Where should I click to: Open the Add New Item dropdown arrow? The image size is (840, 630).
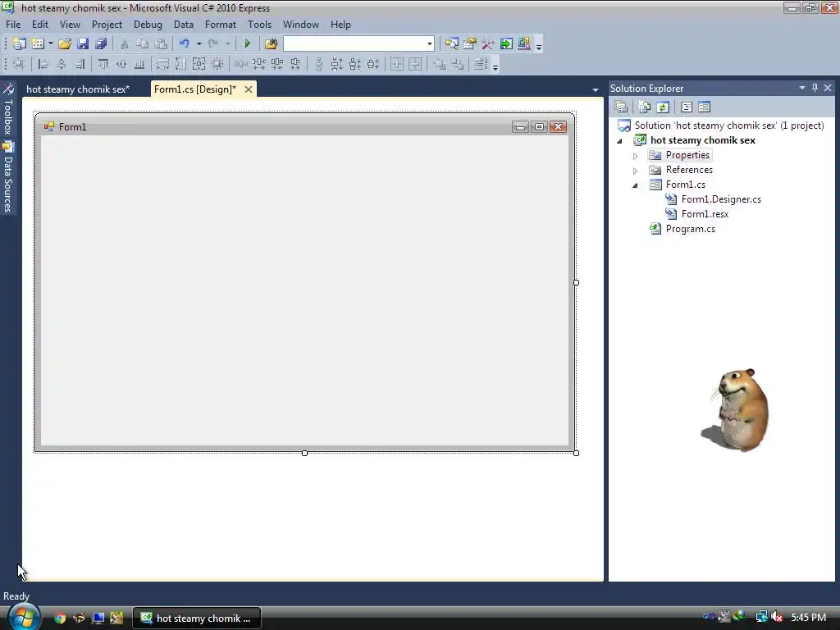(x=50, y=44)
